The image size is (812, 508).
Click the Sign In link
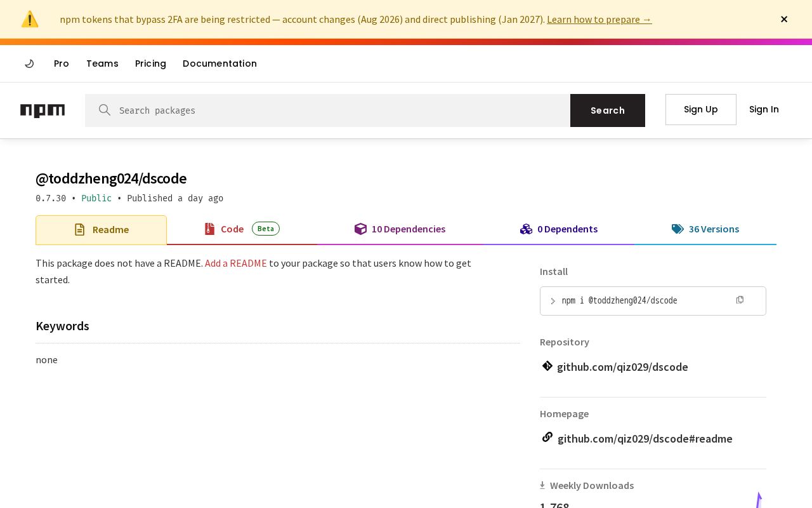pos(764,109)
